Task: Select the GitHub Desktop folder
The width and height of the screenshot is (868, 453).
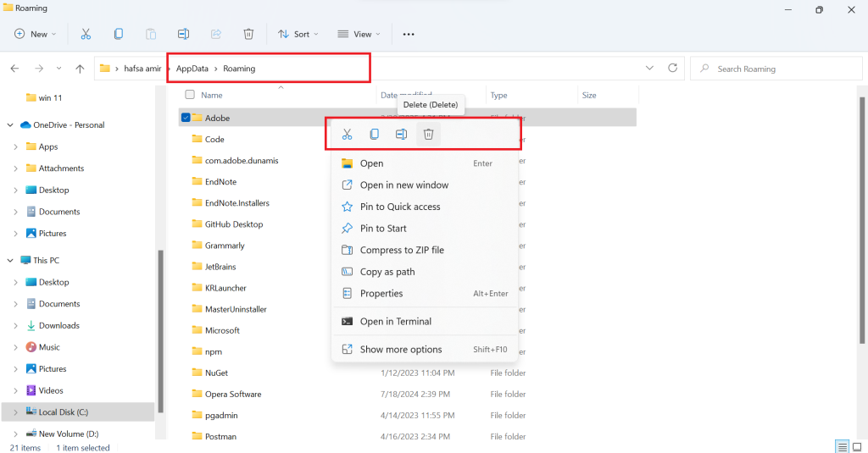Action: tap(234, 224)
